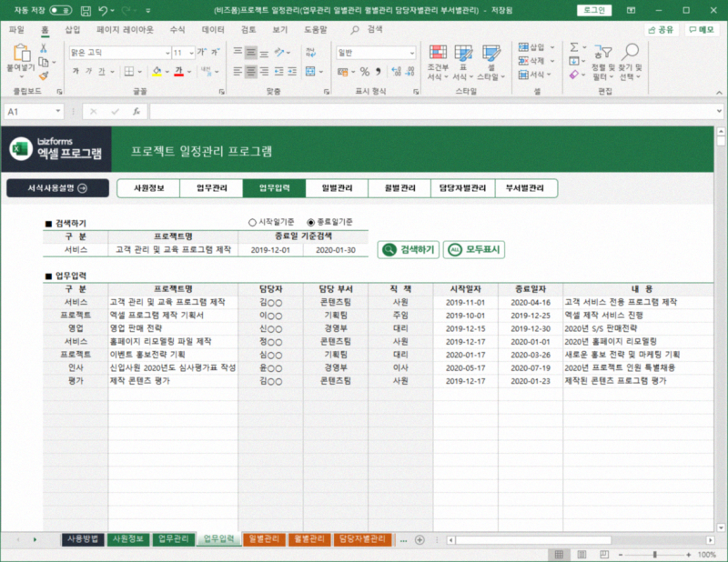The height and width of the screenshot is (562, 728).
Task: Open the 파일 menu tab
Action: click(16, 30)
